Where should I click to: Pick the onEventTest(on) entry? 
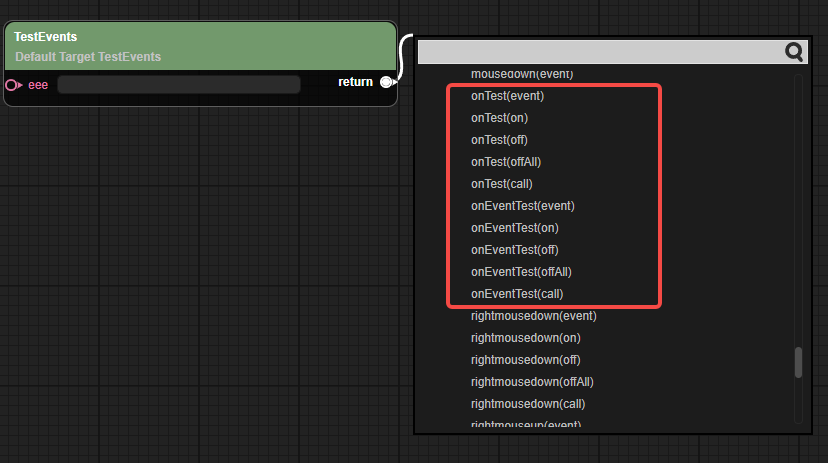pos(514,228)
